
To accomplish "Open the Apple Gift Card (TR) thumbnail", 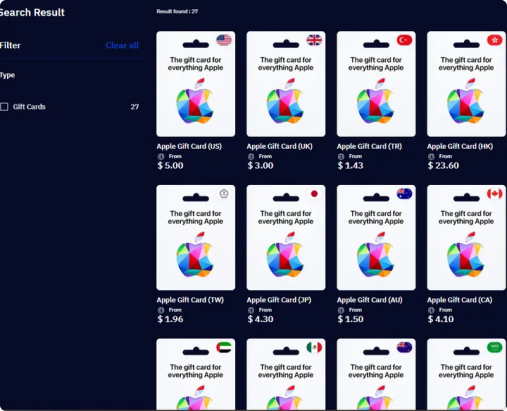I will point(376,84).
